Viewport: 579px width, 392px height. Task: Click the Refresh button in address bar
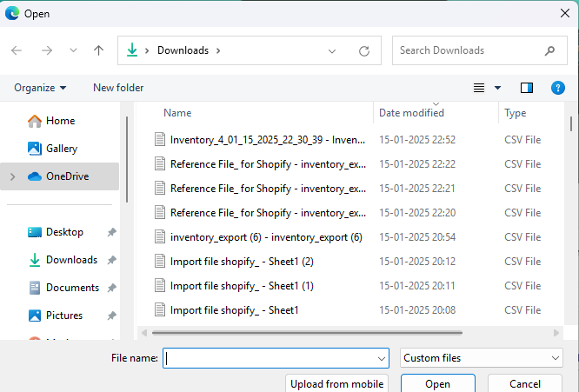364,50
